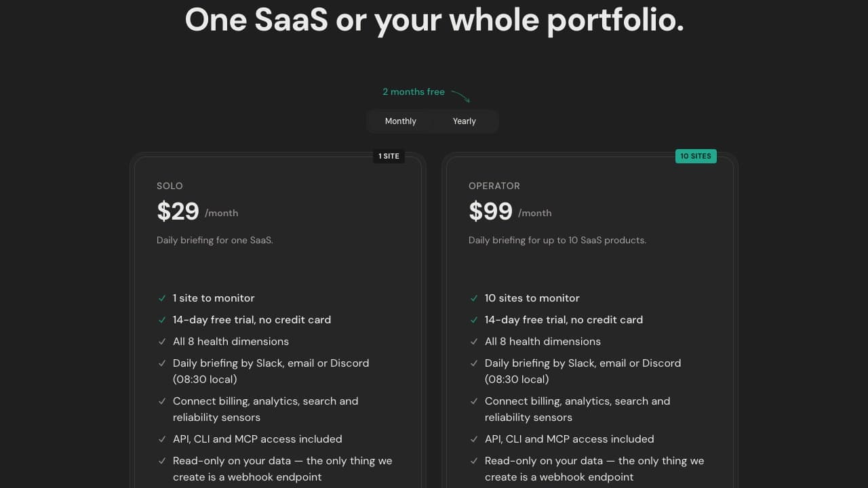This screenshot has width=868, height=488.
Task: Switch billing to Monthly
Action: pyautogui.click(x=401, y=121)
